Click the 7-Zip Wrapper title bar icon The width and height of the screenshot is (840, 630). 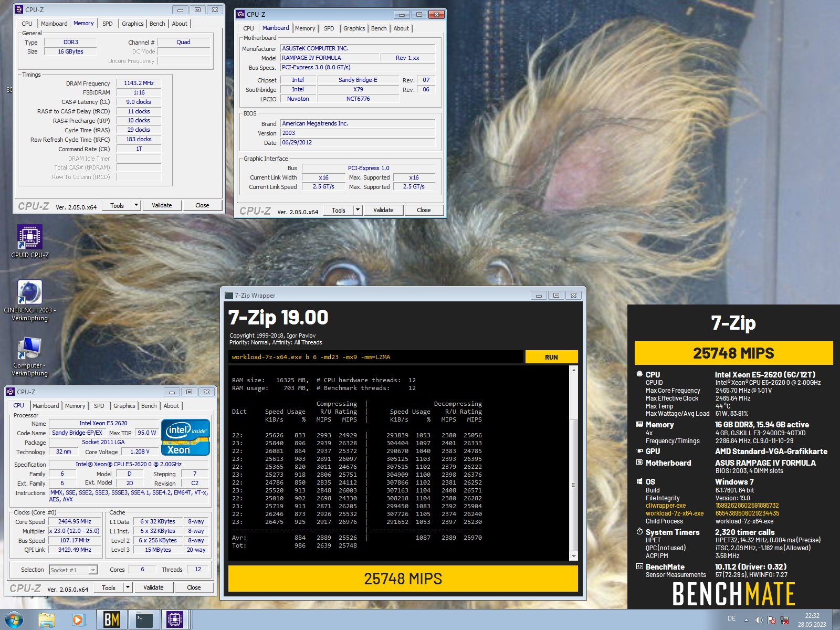(229, 296)
